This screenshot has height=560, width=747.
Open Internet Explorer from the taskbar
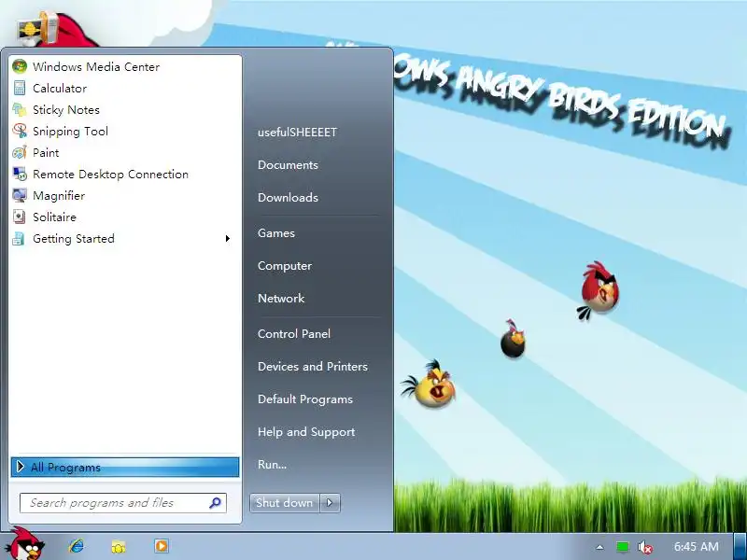tap(77, 546)
